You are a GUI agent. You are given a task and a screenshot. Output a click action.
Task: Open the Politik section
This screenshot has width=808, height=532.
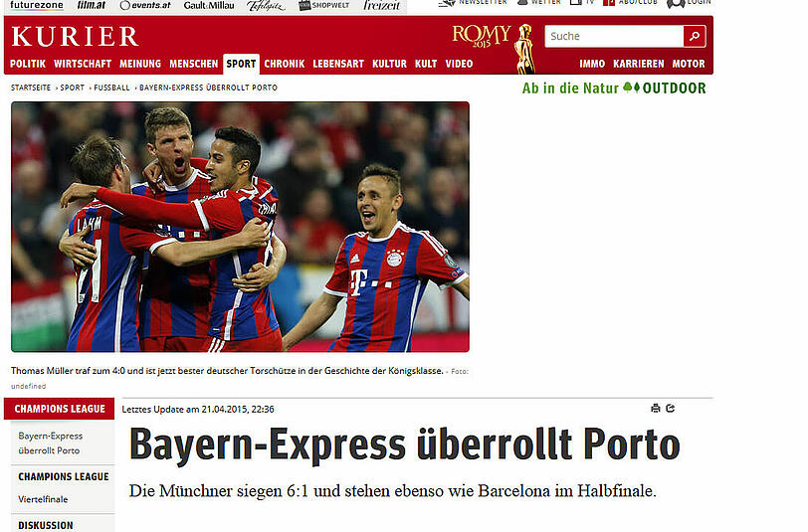click(x=28, y=64)
